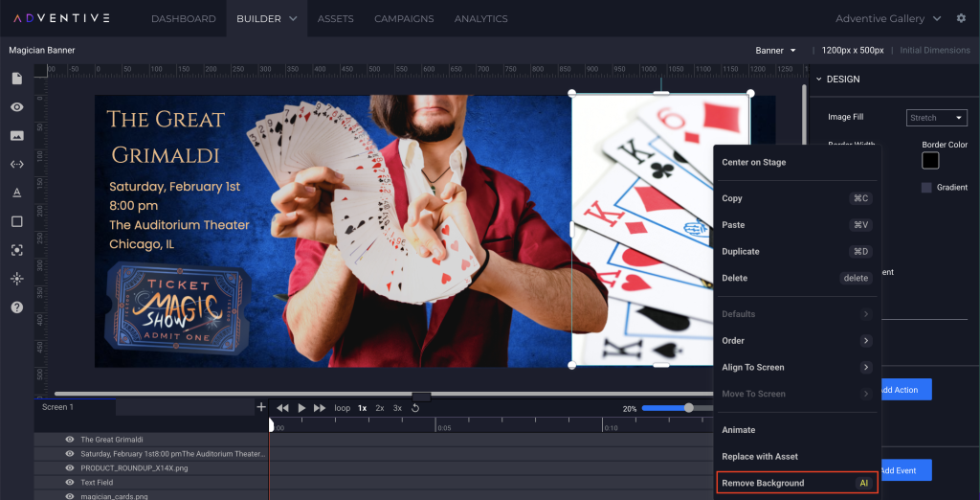Open the ANALYTICS page link

(x=481, y=18)
